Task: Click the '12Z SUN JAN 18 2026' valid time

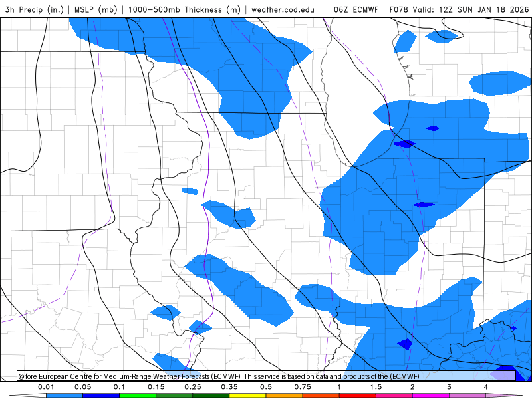Action: [x=483, y=9]
